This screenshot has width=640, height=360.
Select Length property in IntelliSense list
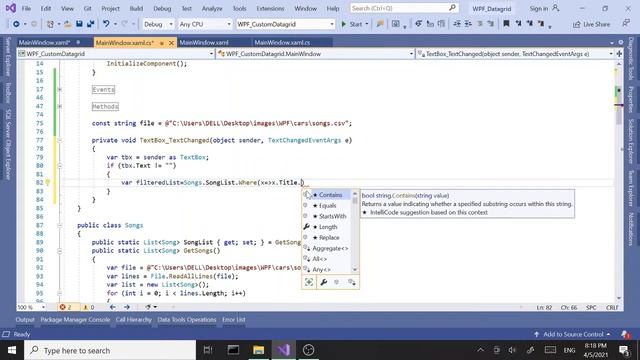(x=327, y=227)
